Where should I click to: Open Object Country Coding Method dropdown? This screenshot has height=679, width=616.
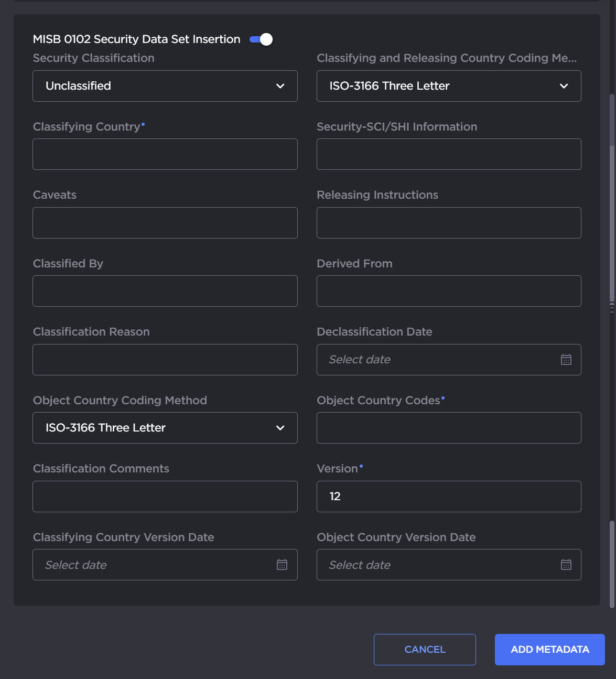(x=165, y=428)
